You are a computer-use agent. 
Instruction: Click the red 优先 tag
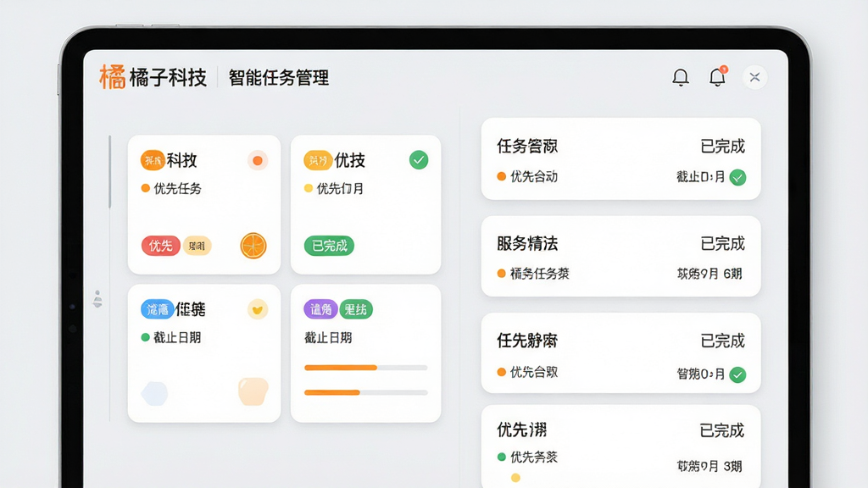(x=160, y=246)
